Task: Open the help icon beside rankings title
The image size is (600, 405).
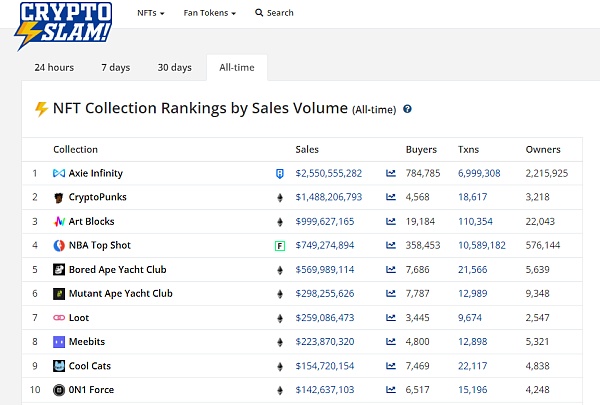Action: pyautogui.click(x=407, y=109)
